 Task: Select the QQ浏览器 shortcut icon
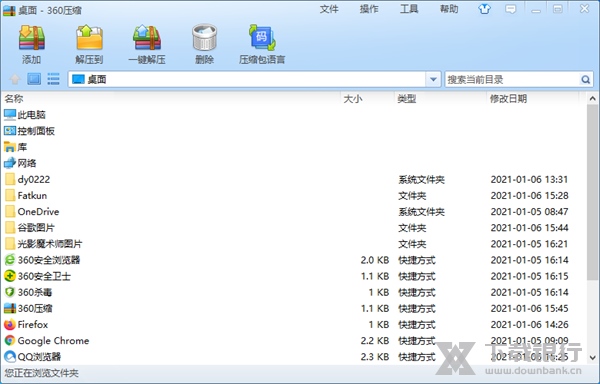10,356
